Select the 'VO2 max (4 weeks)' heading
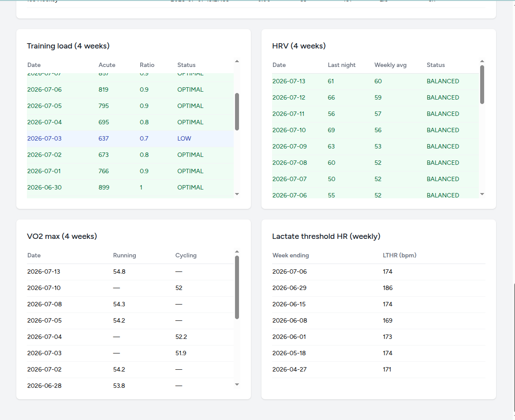The image size is (515, 420). 62,236
